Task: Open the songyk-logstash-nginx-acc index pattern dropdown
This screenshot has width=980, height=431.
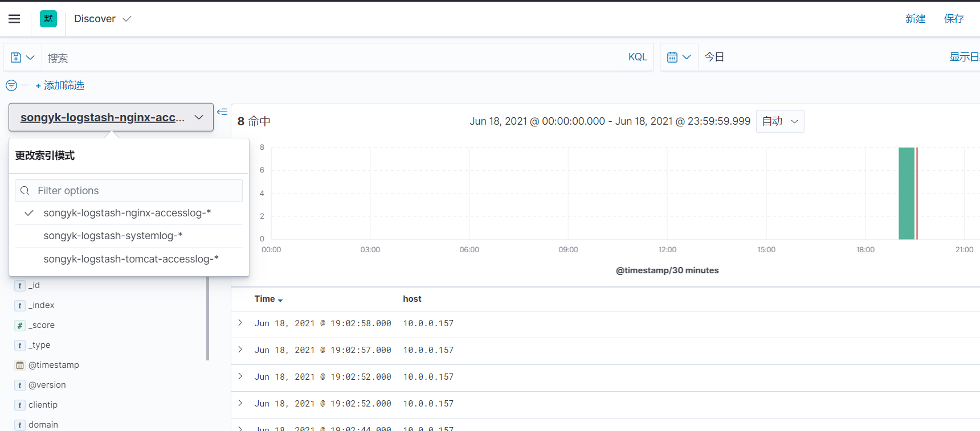Action: pyautogui.click(x=111, y=117)
